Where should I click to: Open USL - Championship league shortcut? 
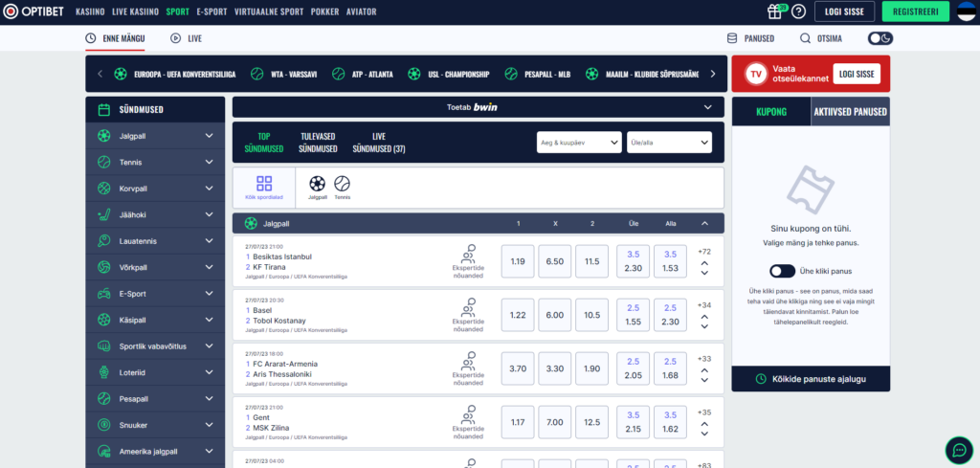coord(448,74)
